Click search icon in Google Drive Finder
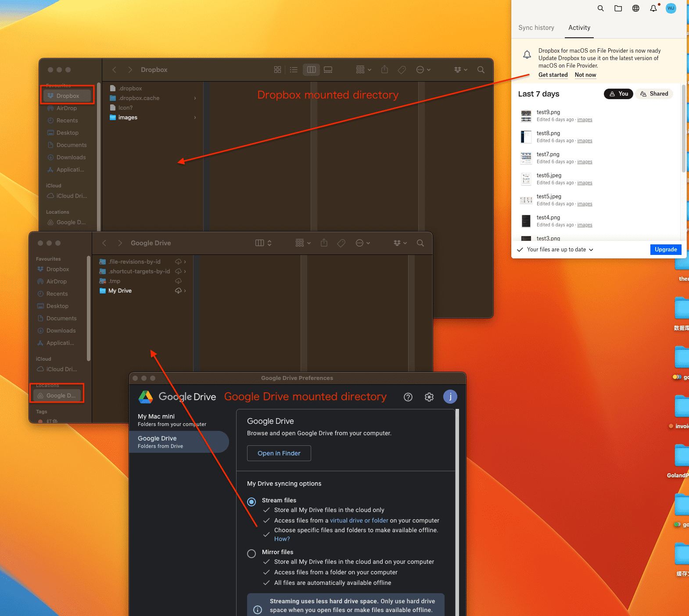The height and width of the screenshot is (616, 689). pos(420,243)
